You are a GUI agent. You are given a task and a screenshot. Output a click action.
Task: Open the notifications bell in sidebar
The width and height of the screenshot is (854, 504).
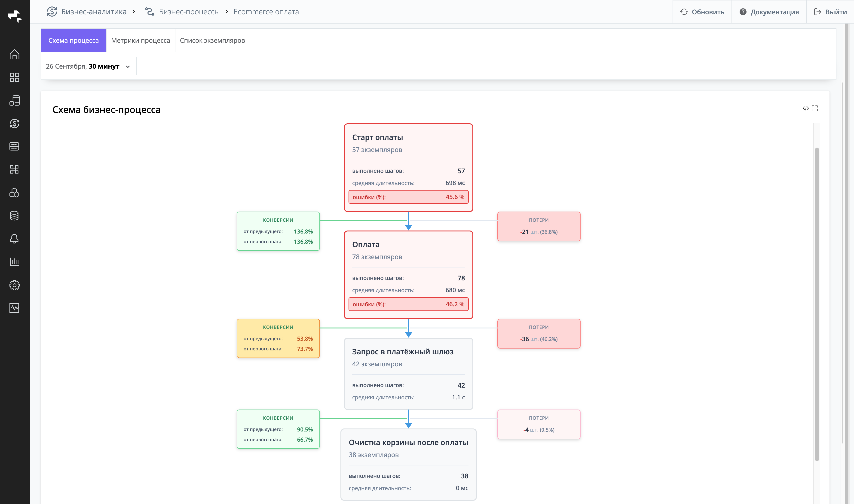click(x=15, y=238)
